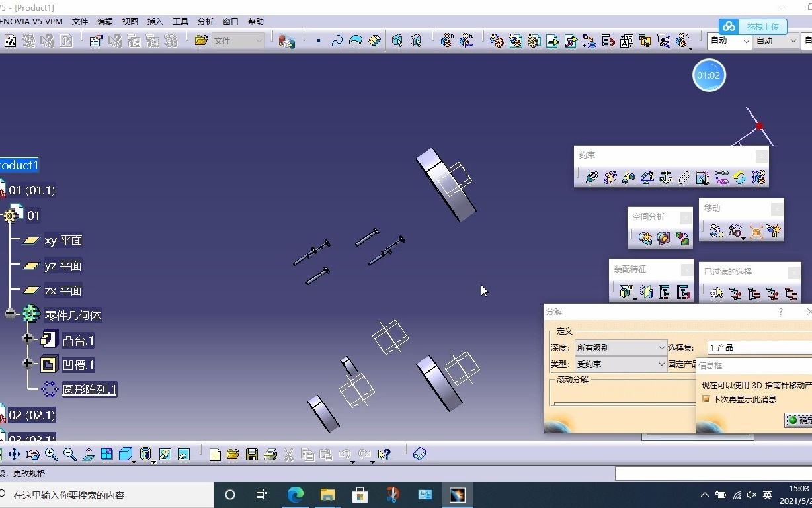This screenshot has height=508, width=812.
Task: Click the Rotate view icon
Action: [32, 454]
